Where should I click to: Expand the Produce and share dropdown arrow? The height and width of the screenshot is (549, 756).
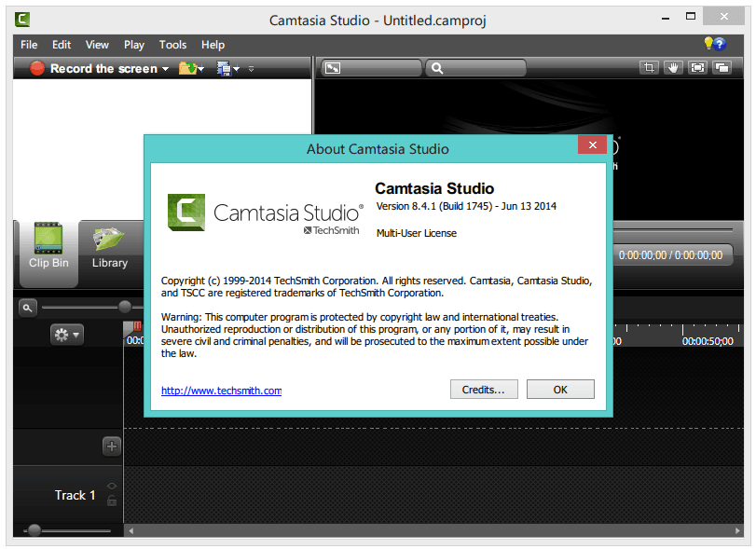coord(236,69)
